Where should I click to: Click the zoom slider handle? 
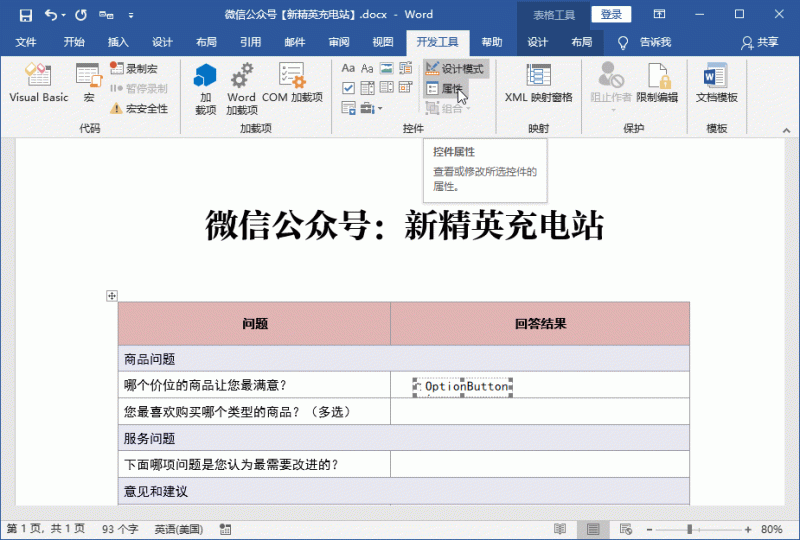click(690, 529)
